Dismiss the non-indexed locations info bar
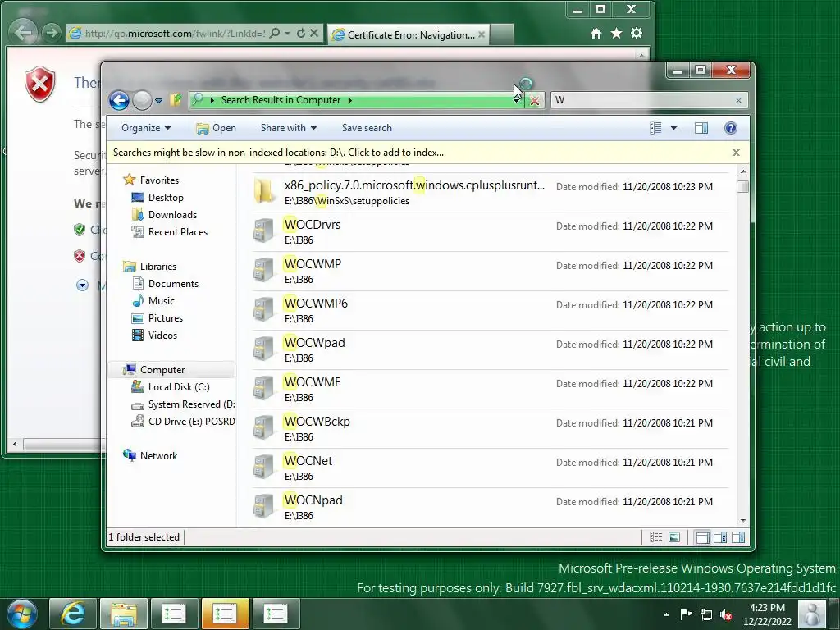Image resolution: width=840 pixels, height=630 pixels. (736, 153)
